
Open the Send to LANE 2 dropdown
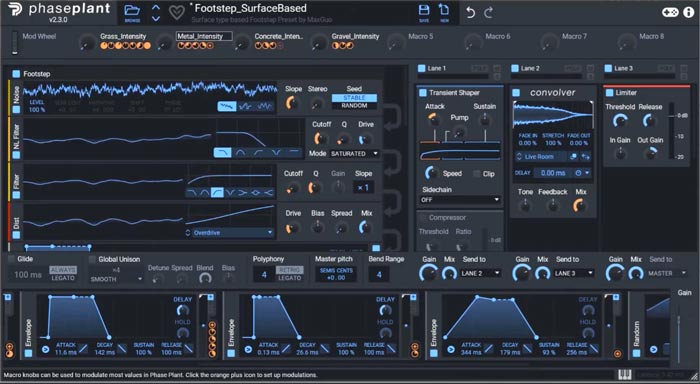tap(481, 273)
